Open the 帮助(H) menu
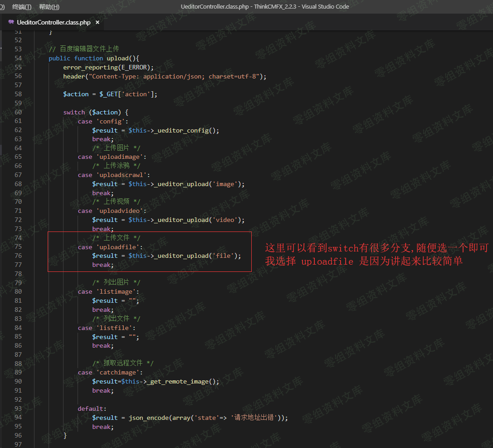This screenshot has width=493, height=448. click(x=49, y=7)
